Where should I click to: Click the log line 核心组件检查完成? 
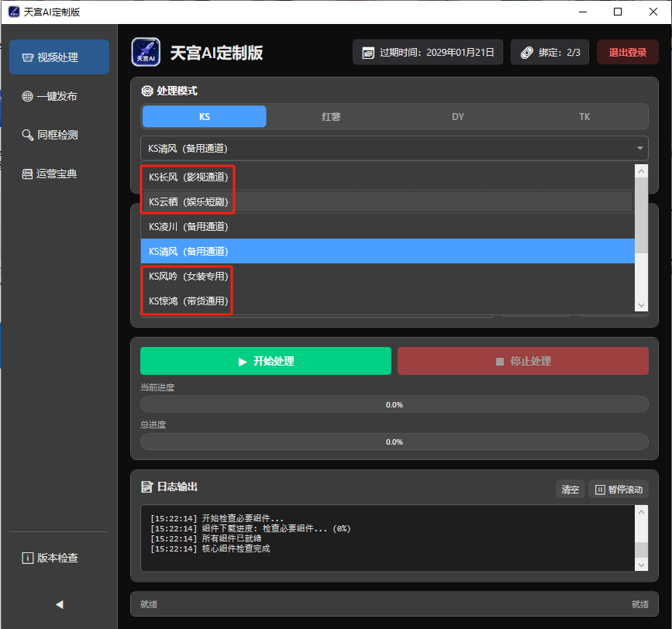[210, 548]
